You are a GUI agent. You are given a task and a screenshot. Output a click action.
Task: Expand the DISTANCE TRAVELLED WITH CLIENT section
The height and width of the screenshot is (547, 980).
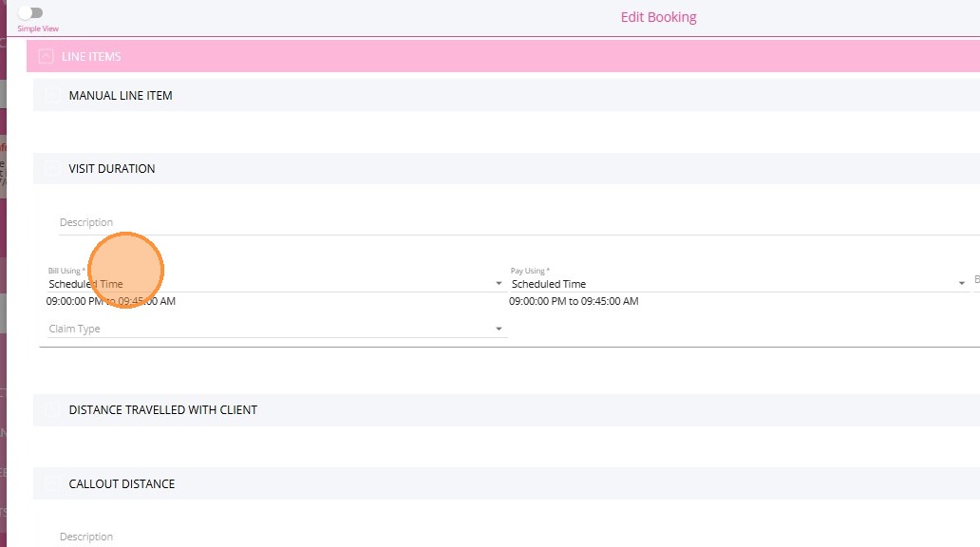click(x=52, y=410)
